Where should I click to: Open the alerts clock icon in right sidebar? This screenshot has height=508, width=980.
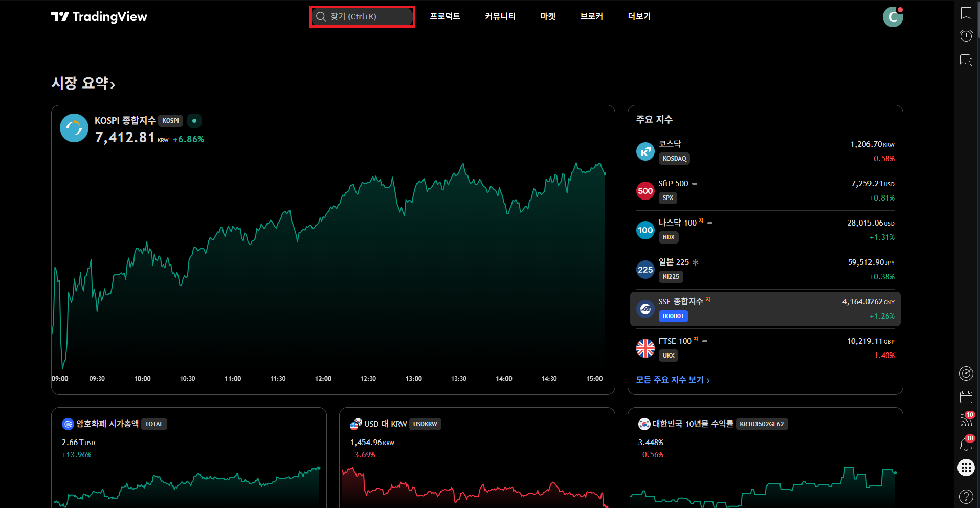[x=966, y=36]
